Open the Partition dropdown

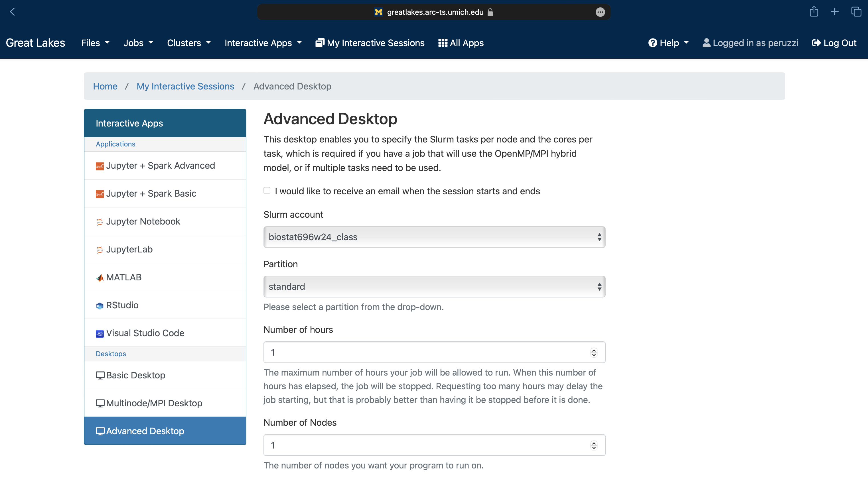tap(434, 286)
